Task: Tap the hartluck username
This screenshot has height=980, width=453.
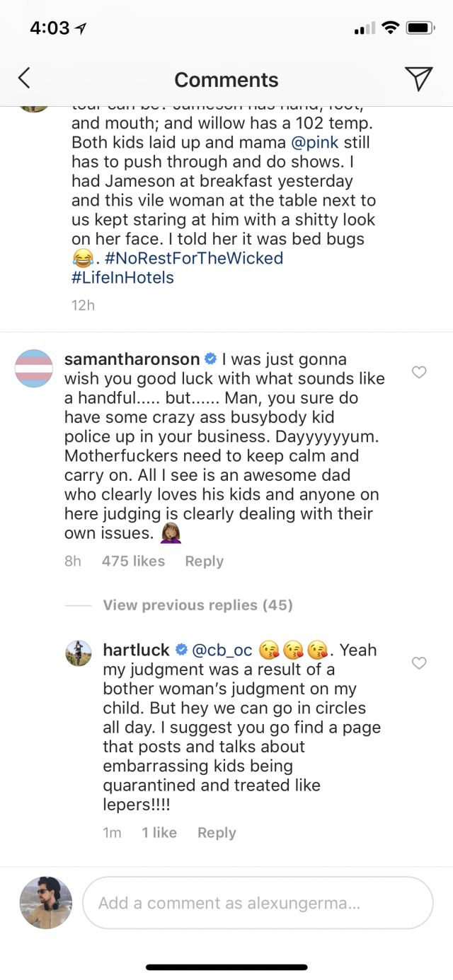Action: (x=136, y=650)
